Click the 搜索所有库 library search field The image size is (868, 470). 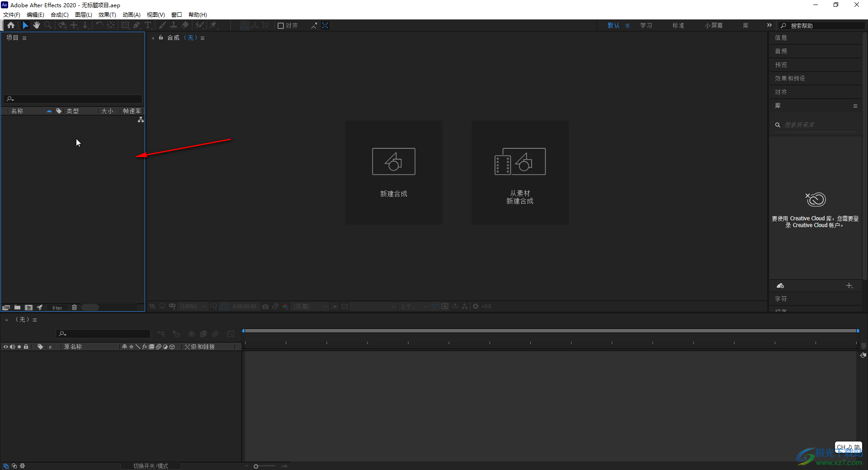[815, 125]
